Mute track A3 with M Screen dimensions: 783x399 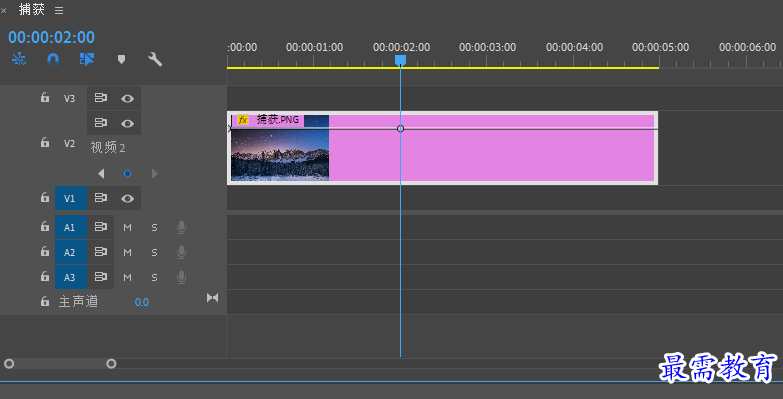point(127,278)
